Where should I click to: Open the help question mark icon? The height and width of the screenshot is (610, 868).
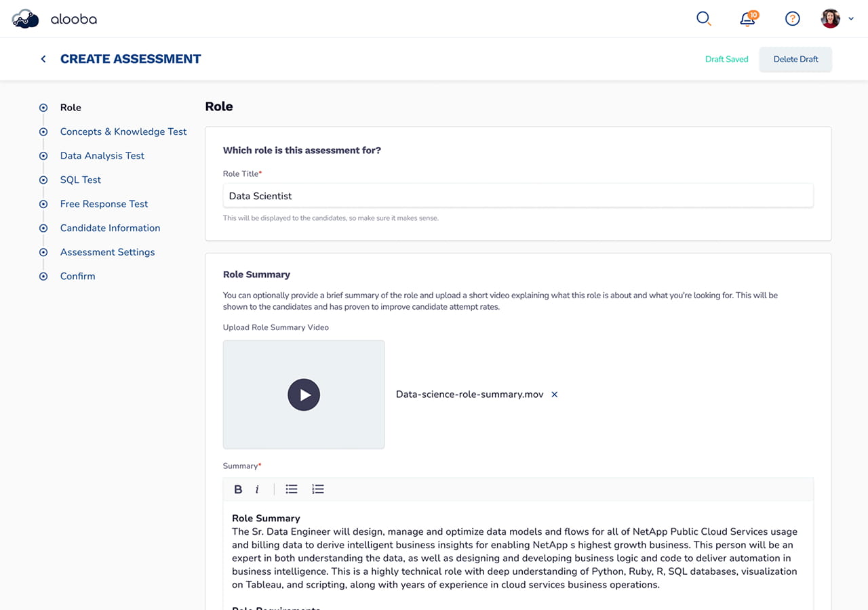point(792,19)
